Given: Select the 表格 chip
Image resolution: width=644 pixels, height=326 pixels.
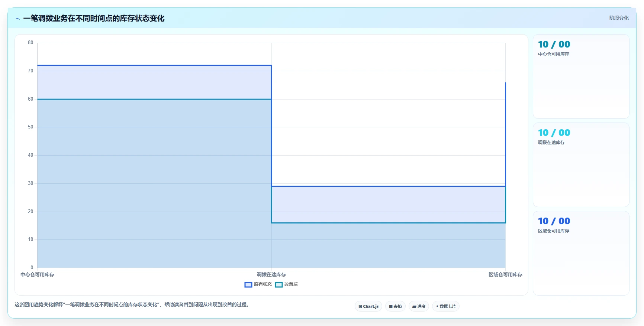Looking at the screenshot, I should pyautogui.click(x=395, y=306).
